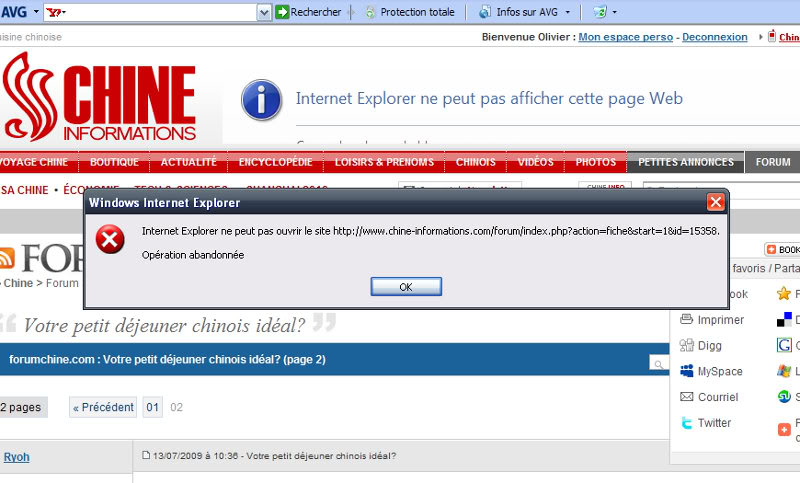Open the Voyage Chine menu tab
The height and width of the screenshot is (483, 800).
tap(34, 162)
